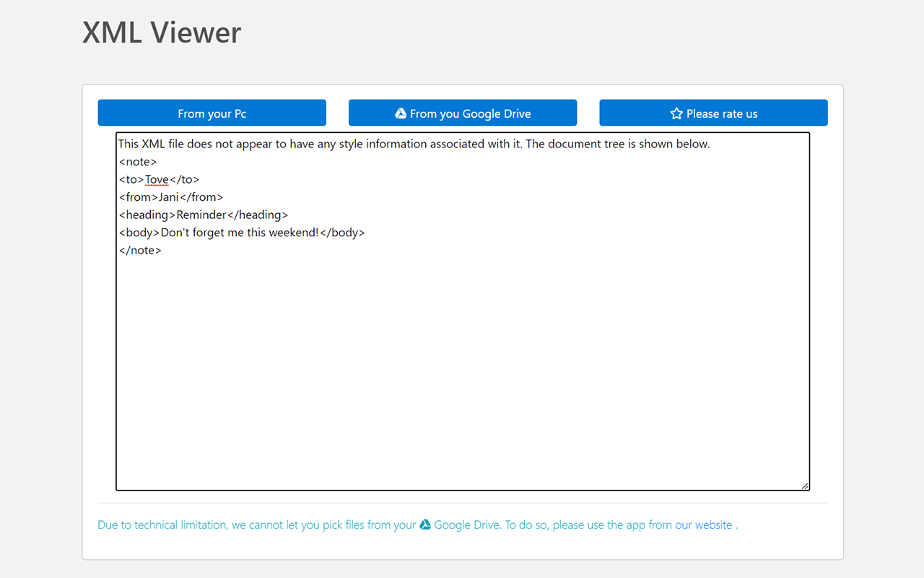Click the '<heading>Reminder</heading>' line
924x578 pixels.
pyautogui.click(x=204, y=215)
